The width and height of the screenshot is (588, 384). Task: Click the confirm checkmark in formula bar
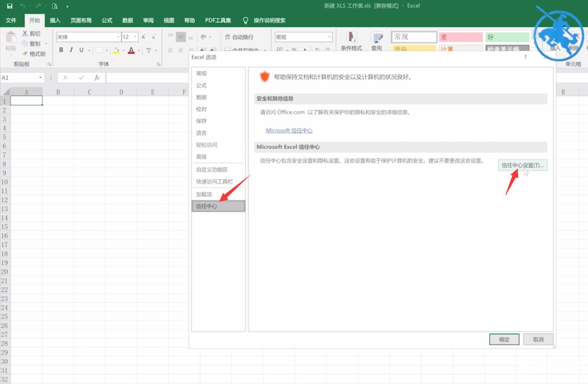tap(81, 78)
